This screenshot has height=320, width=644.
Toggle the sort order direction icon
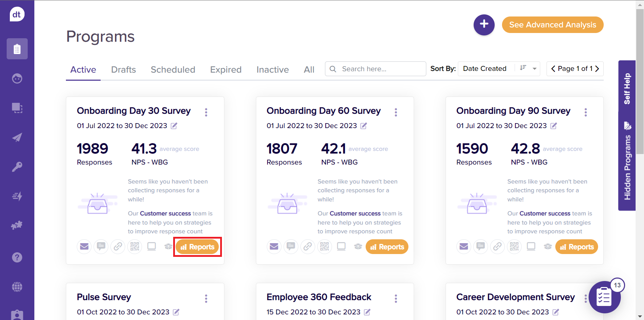523,68
